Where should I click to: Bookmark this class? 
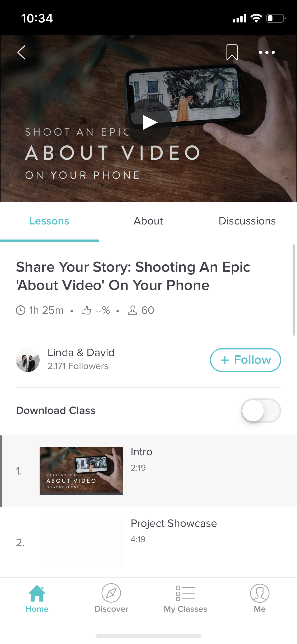tap(232, 52)
